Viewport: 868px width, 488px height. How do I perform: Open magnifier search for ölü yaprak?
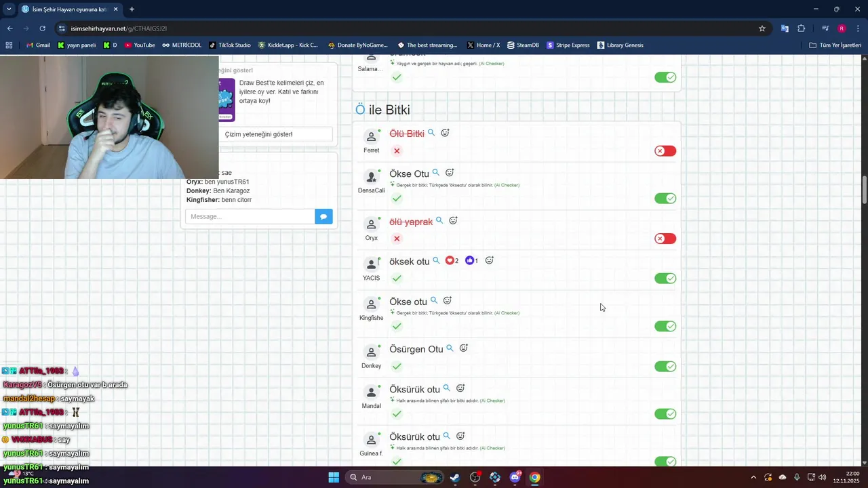tap(439, 220)
